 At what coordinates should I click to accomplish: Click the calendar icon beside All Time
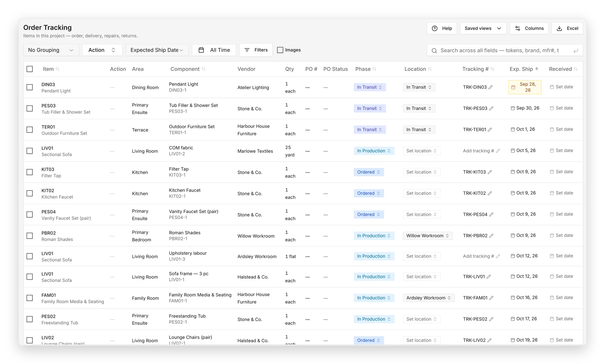(201, 50)
